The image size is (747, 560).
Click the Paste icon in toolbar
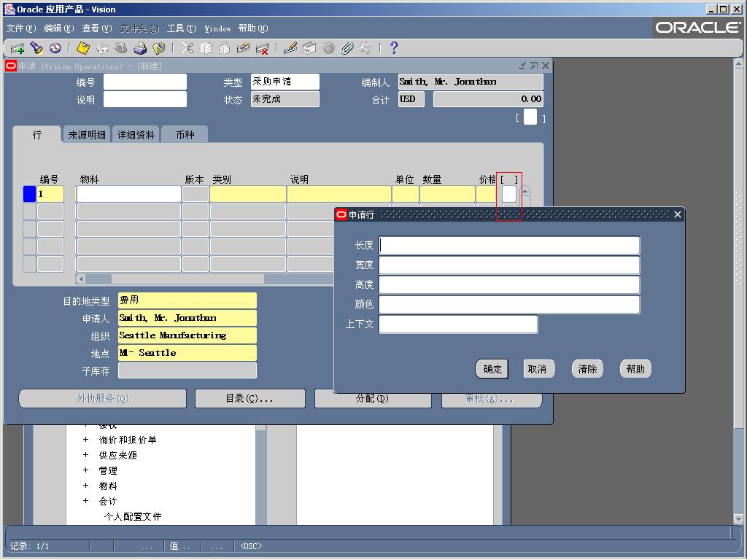225,48
